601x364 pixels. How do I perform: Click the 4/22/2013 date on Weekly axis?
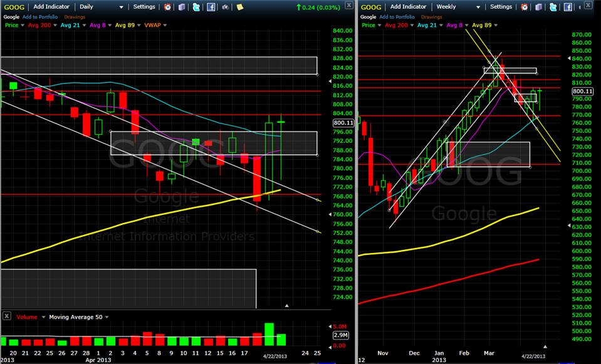533,356
